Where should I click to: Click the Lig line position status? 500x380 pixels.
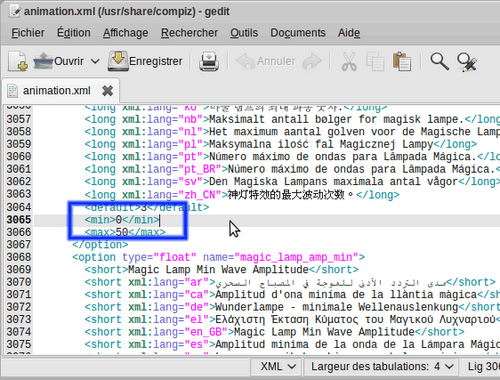pos(483,367)
